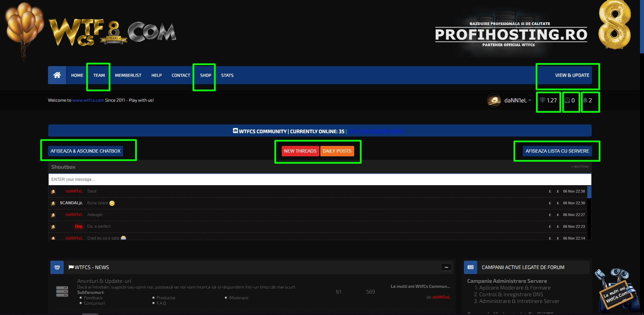The width and height of the screenshot is (644, 315).
Task: Toggle the server list with Afiseaza Lista
Action: 557,151
